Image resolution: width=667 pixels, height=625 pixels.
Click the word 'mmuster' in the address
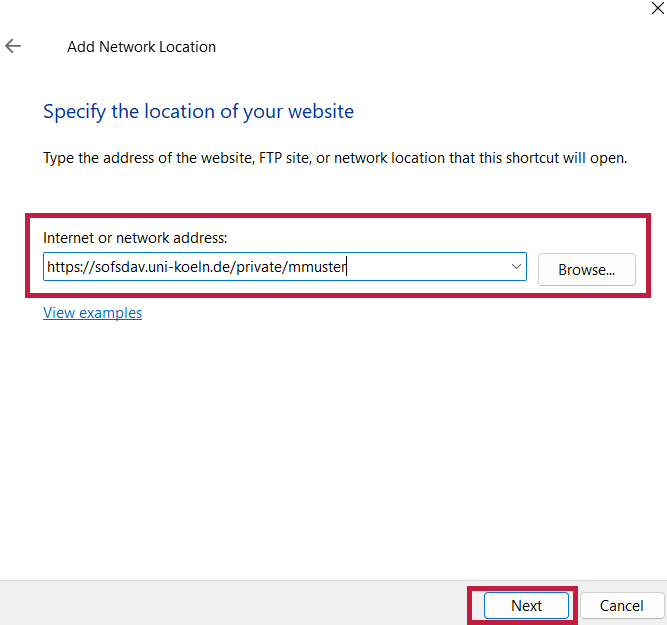(x=317, y=267)
